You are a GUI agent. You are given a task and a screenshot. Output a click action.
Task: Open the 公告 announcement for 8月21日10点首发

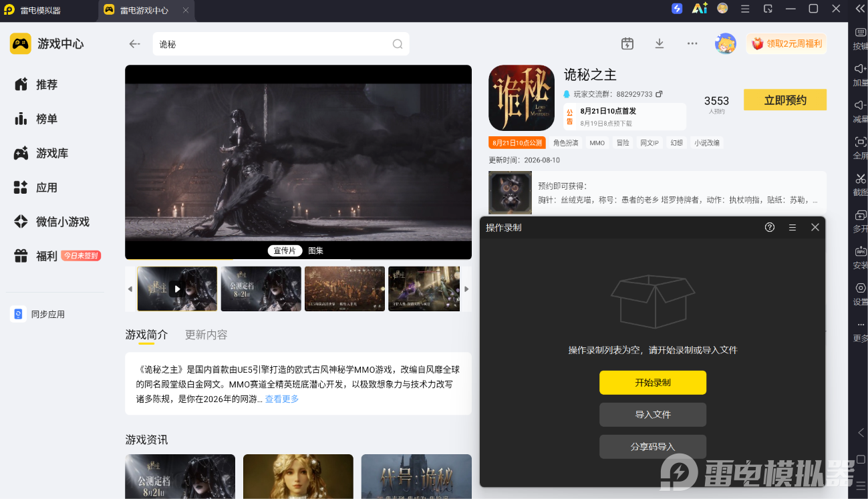click(625, 116)
